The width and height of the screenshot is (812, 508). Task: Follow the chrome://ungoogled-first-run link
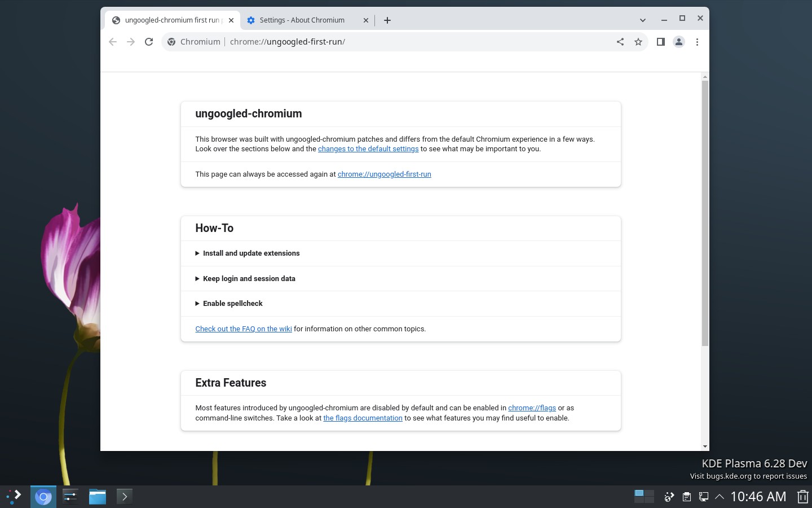click(385, 174)
